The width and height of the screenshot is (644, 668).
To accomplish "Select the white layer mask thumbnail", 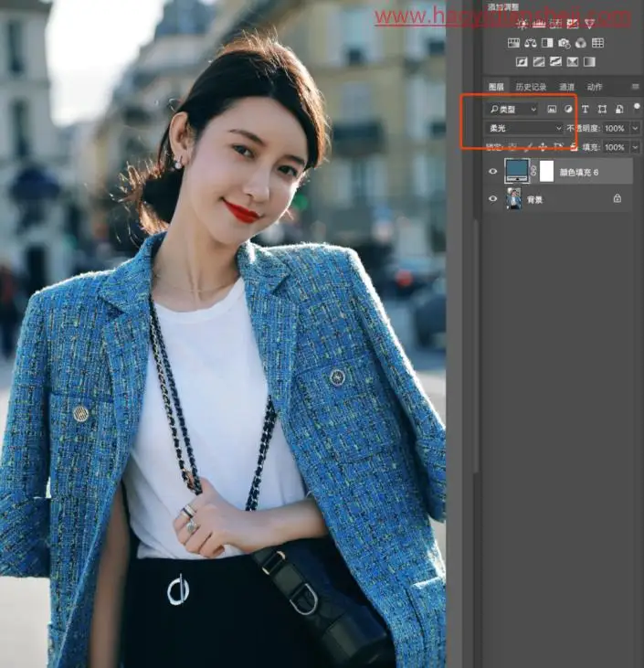I will coord(546,171).
